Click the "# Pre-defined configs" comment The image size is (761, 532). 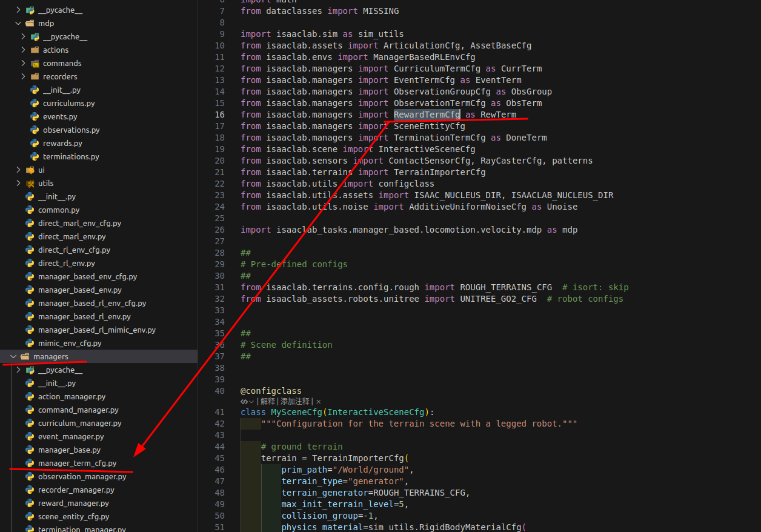pos(294,264)
